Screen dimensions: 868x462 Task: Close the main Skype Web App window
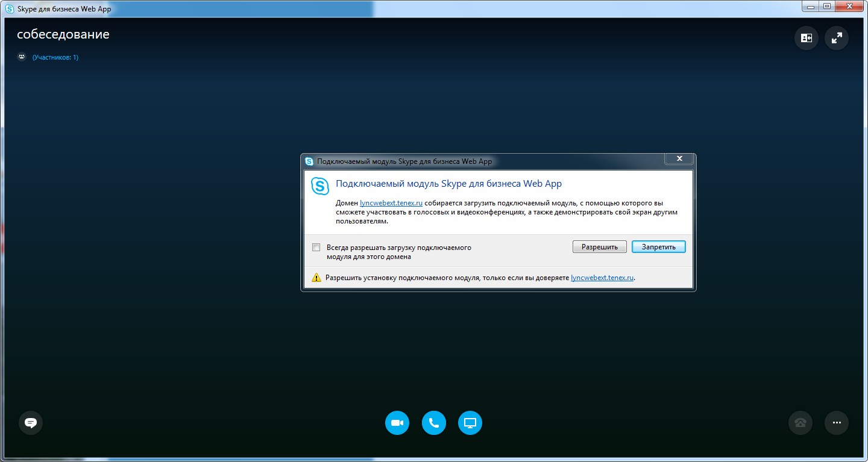pos(850,6)
